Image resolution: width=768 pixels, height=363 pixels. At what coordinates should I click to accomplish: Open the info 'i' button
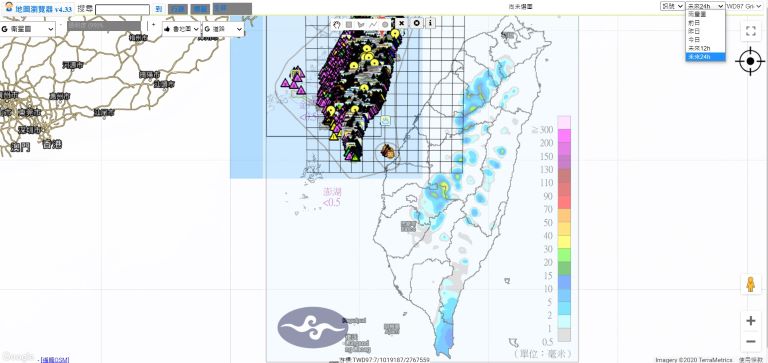click(x=430, y=23)
